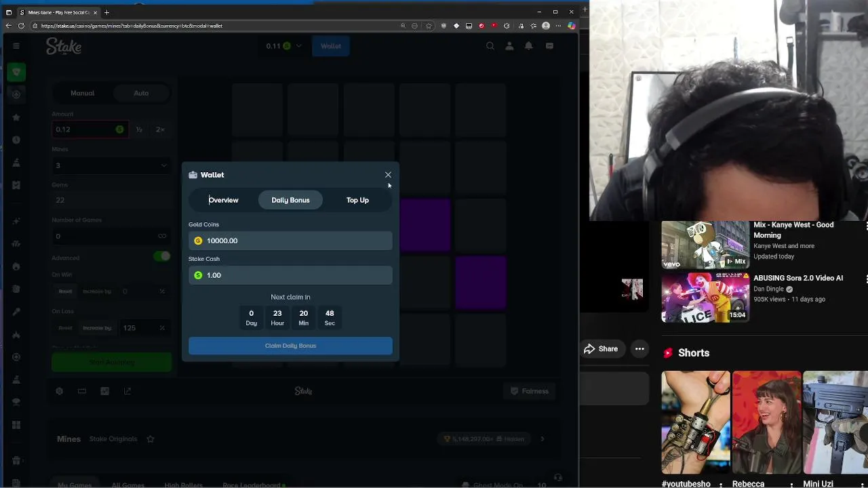This screenshot has height=488, width=868.
Task: Open a new browser tab
Action: click(x=106, y=12)
